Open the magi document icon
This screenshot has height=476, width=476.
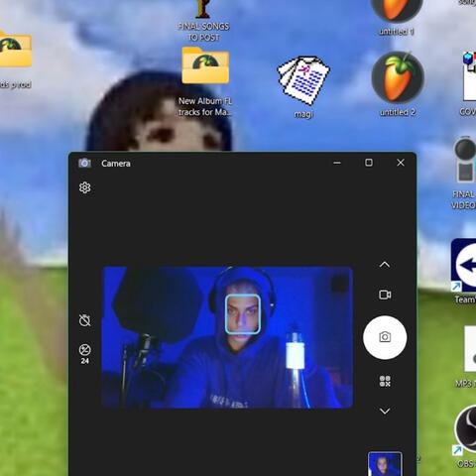click(303, 86)
